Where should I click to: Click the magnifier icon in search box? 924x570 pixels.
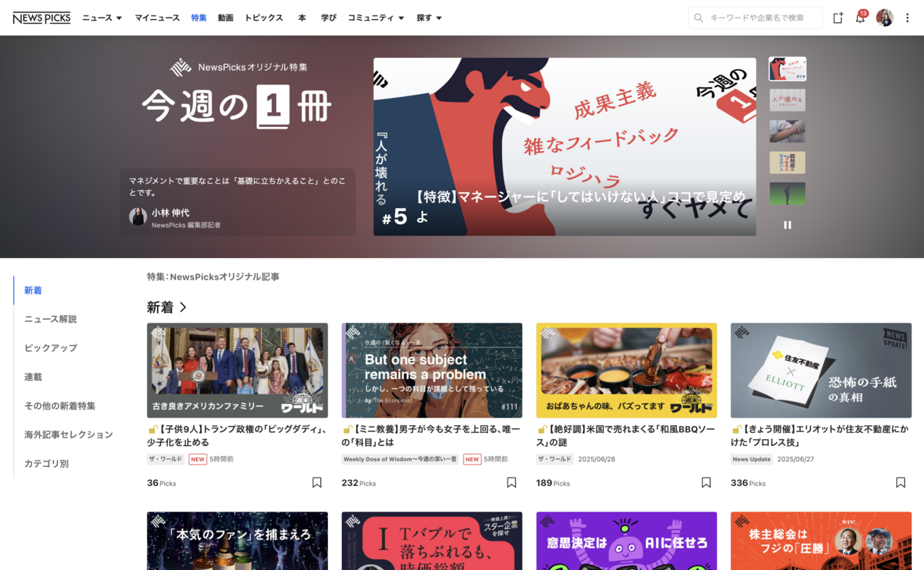(698, 18)
